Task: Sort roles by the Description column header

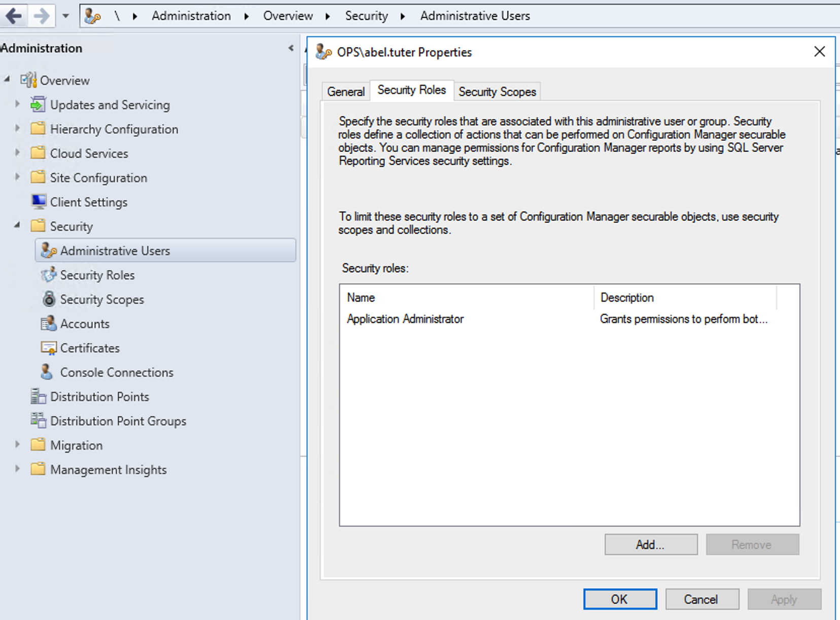Action: point(685,298)
